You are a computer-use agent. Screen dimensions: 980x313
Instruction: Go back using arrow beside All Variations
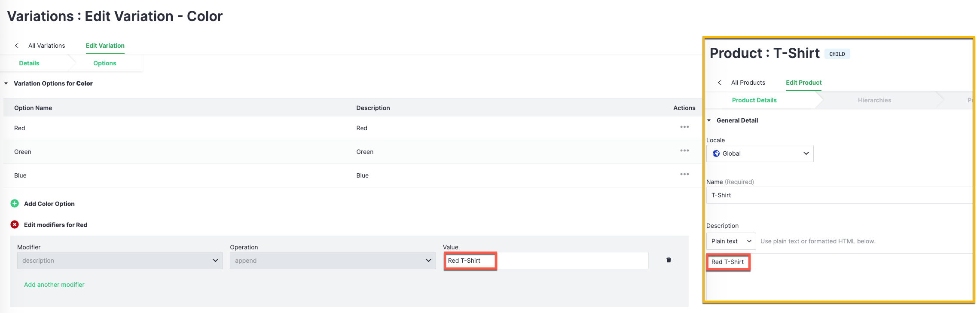pyautogui.click(x=17, y=46)
